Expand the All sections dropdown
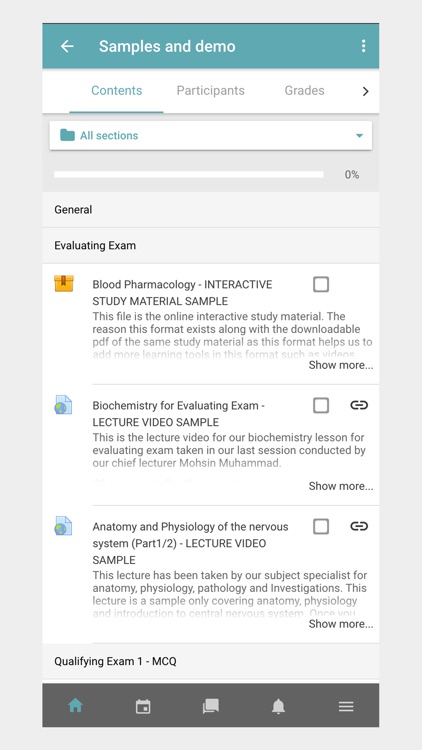 tap(211, 135)
